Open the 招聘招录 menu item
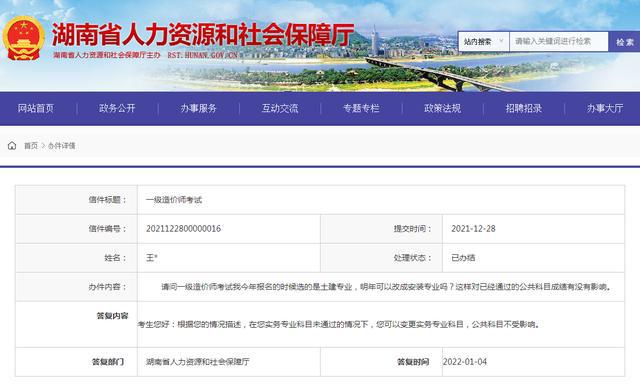Screen dimensions: 640x388 pyautogui.click(x=524, y=109)
